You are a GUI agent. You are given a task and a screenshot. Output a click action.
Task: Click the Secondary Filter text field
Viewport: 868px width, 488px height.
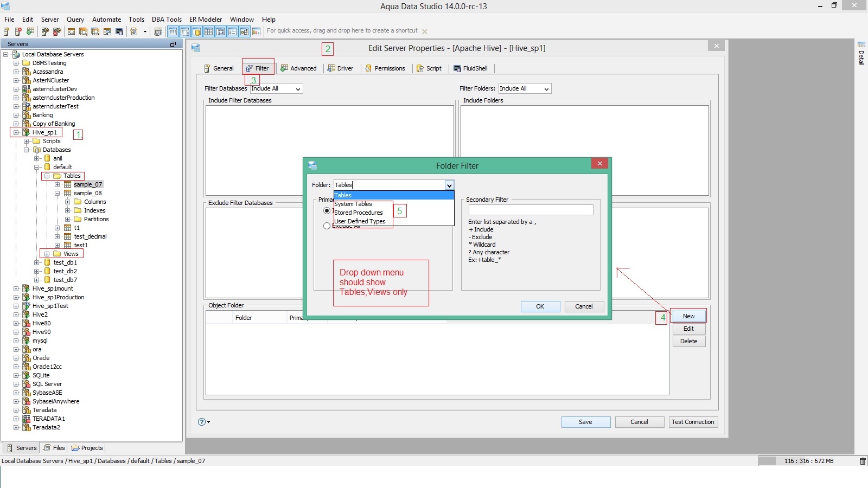tap(531, 210)
